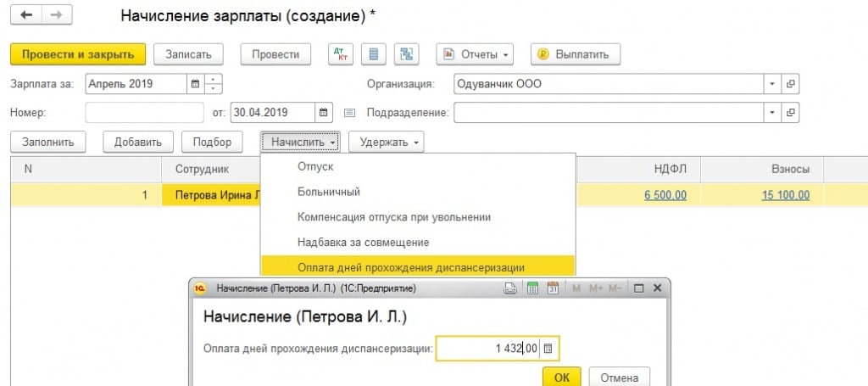
Task: Open calculator button inside the amount field
Action: pyautogui.click(x=548, y=349)
